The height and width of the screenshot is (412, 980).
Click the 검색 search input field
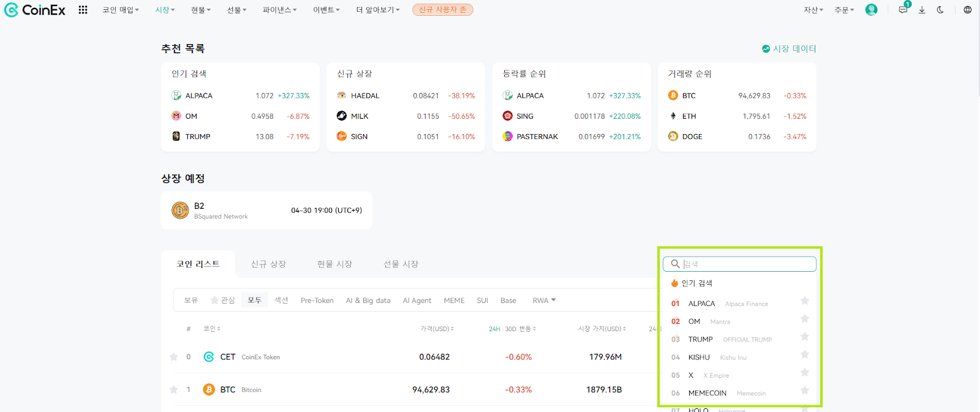(739, 264)
